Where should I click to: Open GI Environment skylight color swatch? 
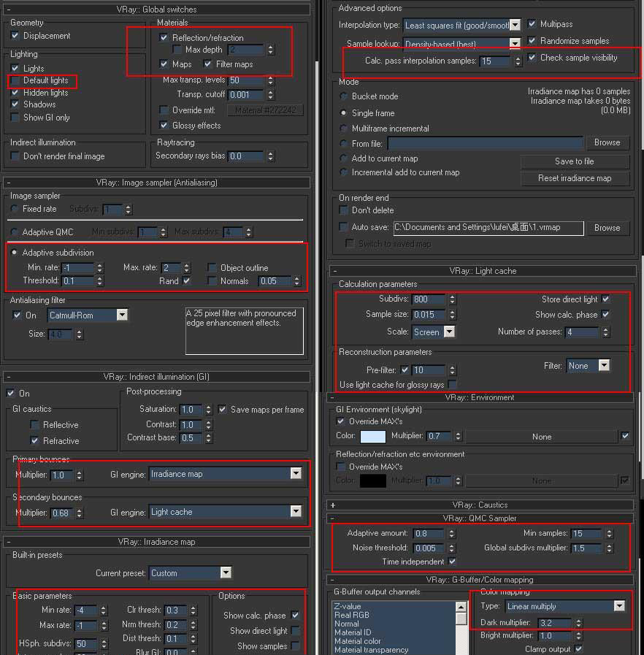[373, 437]
